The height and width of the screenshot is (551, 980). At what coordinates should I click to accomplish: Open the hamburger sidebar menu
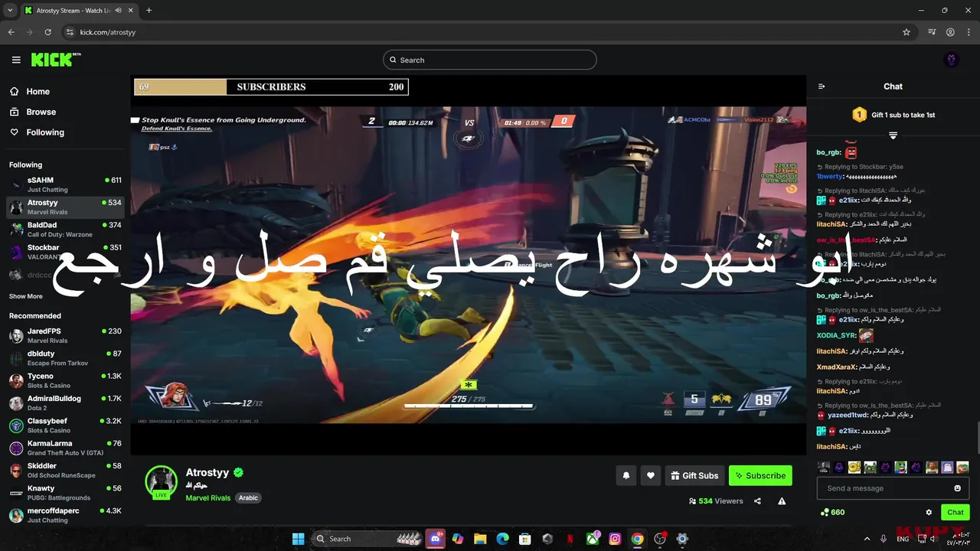[16, 60]
